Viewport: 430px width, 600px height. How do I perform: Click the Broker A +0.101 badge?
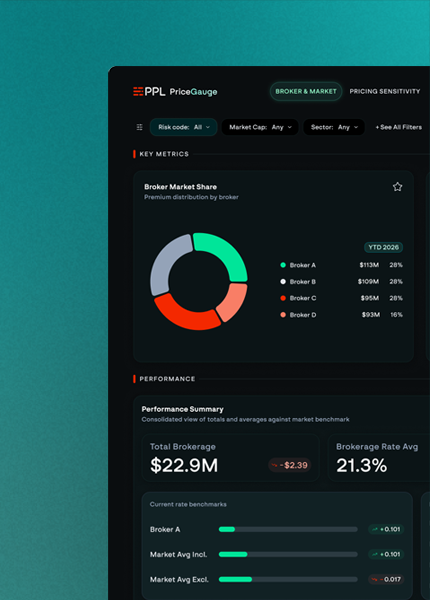click(386, 530)
